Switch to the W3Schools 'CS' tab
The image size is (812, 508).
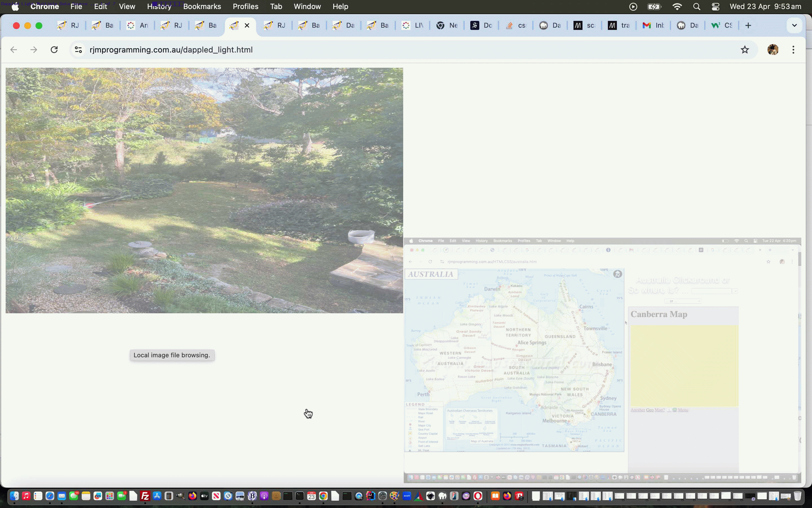722,25
